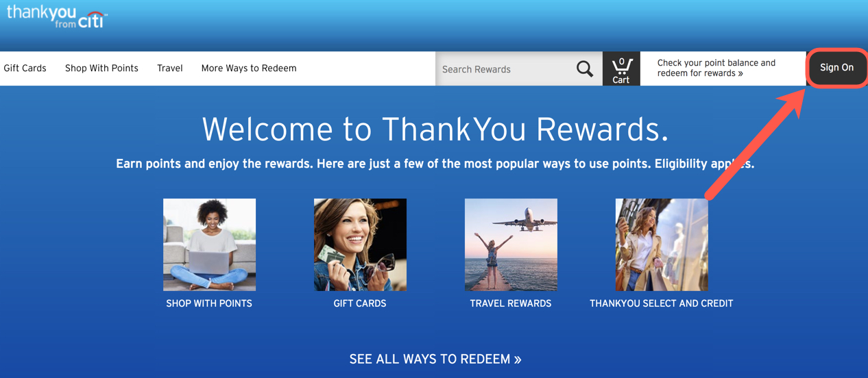Click the GIFT CARDS caption link

(360, 303)
